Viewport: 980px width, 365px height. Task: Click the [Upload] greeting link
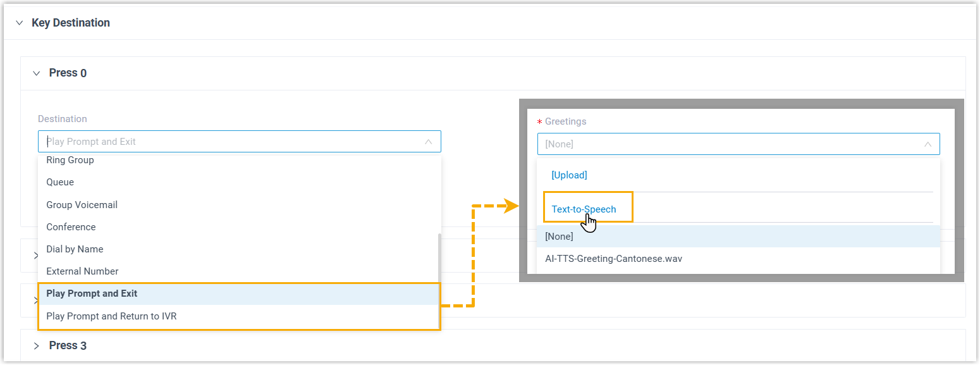[x=569, y=175]
